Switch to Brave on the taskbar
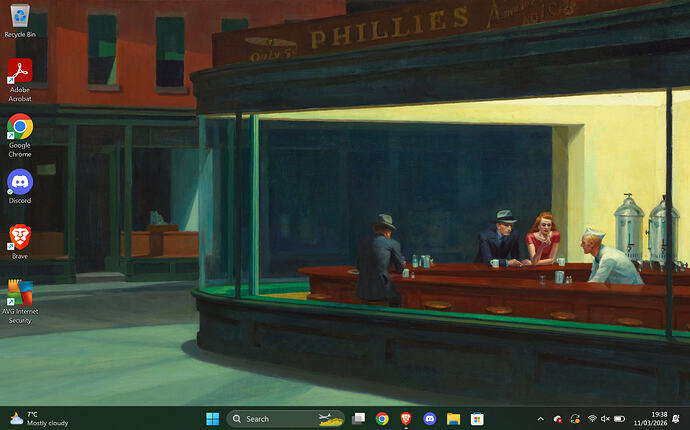The image size is (690, 430). click(x=406, y=419)
